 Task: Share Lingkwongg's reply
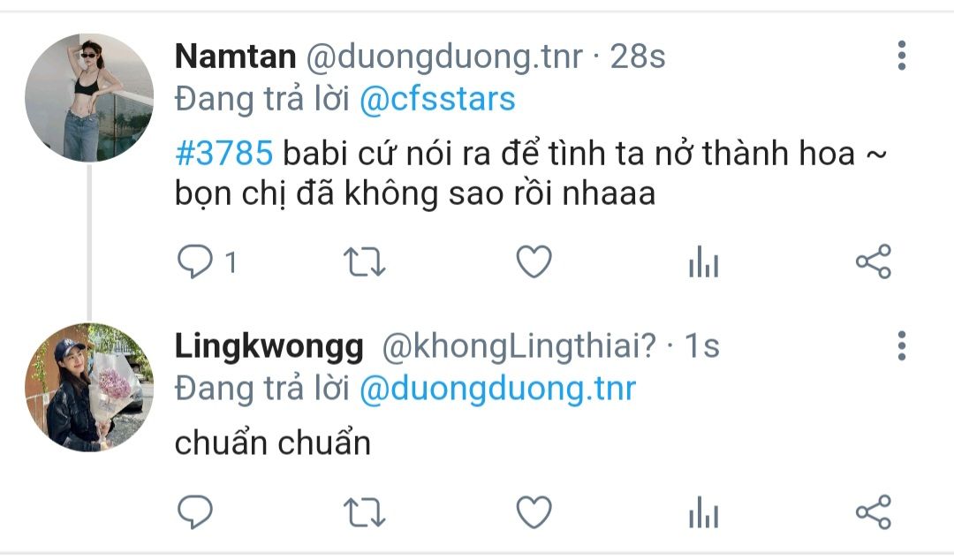(x=874, y=511)
